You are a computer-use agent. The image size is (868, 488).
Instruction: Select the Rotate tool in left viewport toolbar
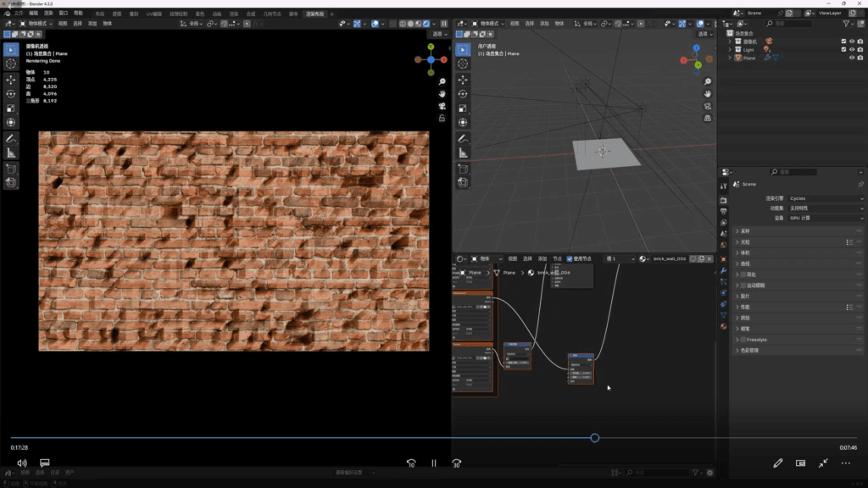(11, 93)
